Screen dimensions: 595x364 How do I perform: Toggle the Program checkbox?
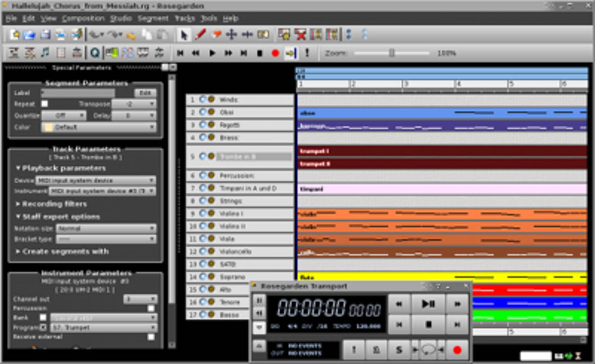[43, 327]
